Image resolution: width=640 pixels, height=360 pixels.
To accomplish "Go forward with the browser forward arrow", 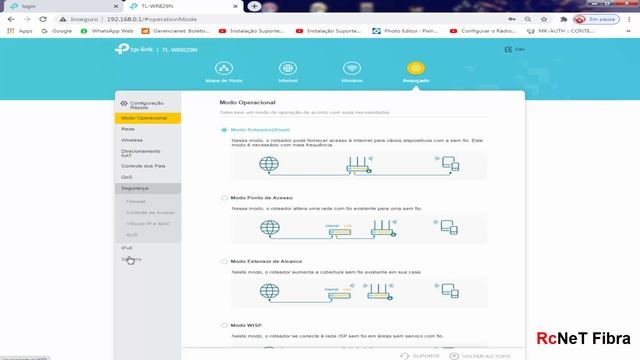I will click(x=27, y=19).
